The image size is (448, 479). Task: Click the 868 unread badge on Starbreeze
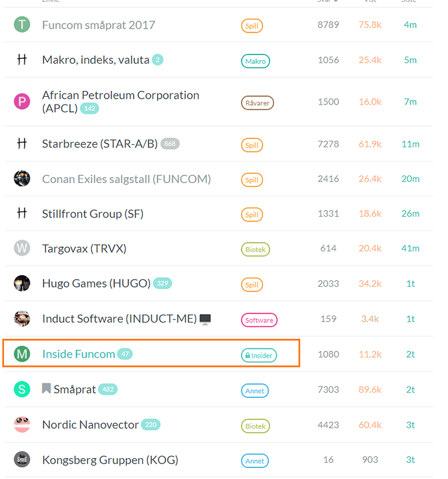click(x=170, y=143)
